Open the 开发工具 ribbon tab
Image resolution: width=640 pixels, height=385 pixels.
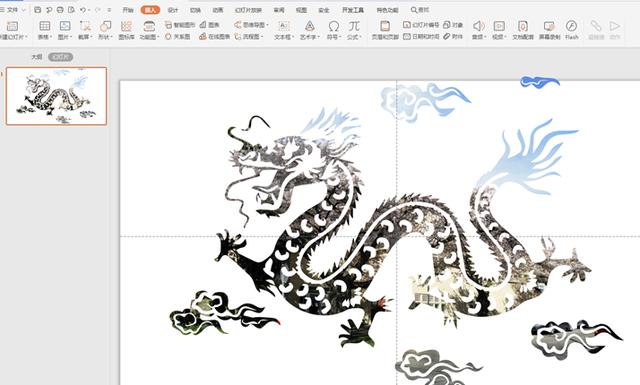click(353, 10)
